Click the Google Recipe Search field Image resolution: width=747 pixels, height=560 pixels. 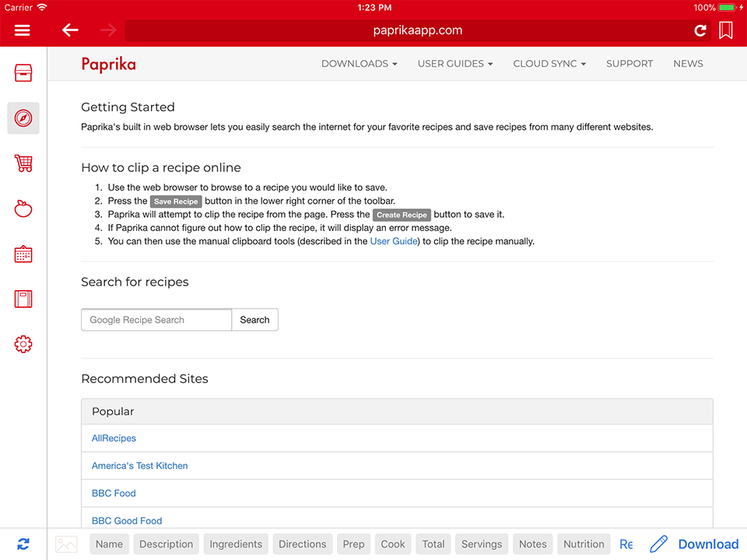pos(156,320)
